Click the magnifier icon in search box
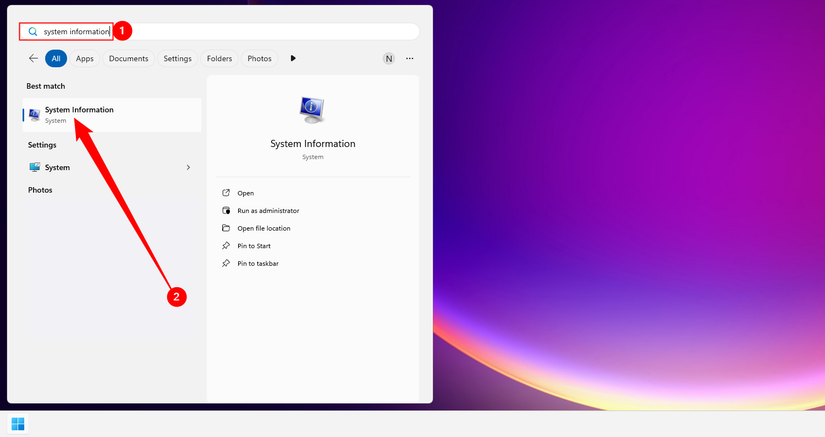Screen dimensions: 825x437 (x=33, y=32)
